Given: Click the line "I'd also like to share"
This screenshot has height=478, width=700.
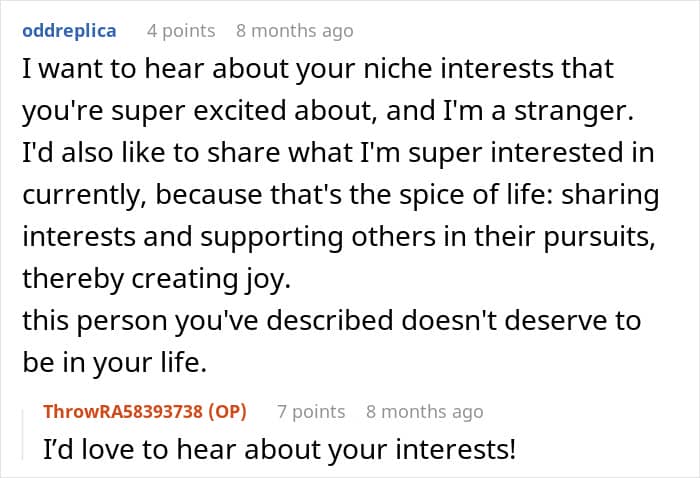Looking at the screenshot, I should pyautogui.click(x=338, y=153).
